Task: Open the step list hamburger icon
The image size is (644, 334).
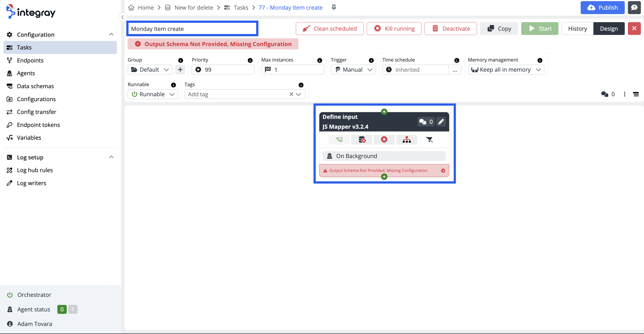Action: [x=636, y=94]
